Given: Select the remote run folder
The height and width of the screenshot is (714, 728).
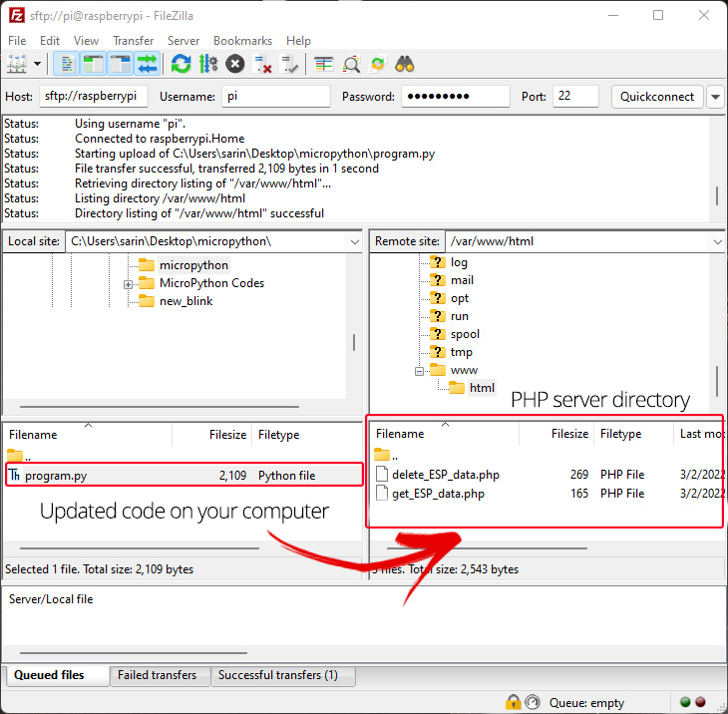Looking at the screenshot, I should 460,316.
